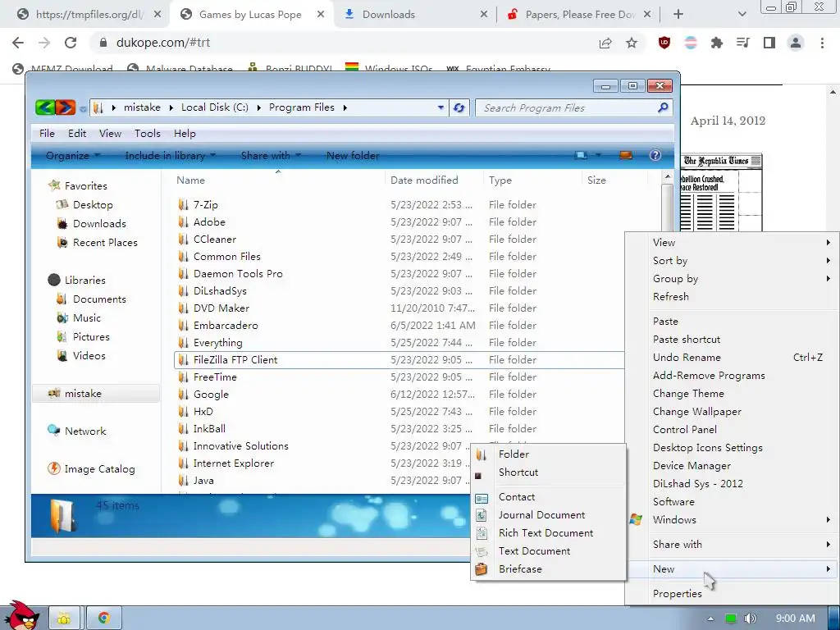Expand the chevron after Local Disk (C:)
The image size is (840, 630).
point(258,107)
